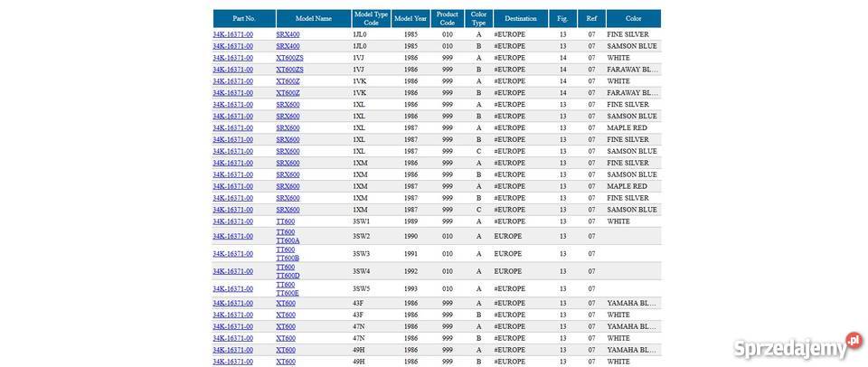Viewport: 868px width, 367px height.
Task: Open the TT600B model link
Action: tap(288, 258)
